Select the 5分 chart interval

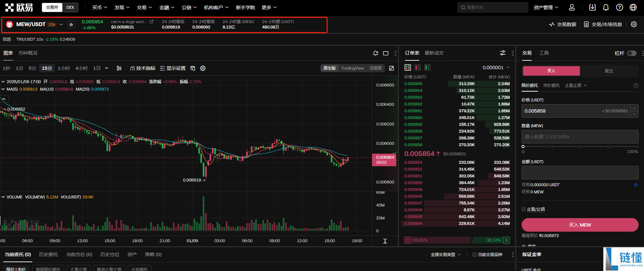32,68
